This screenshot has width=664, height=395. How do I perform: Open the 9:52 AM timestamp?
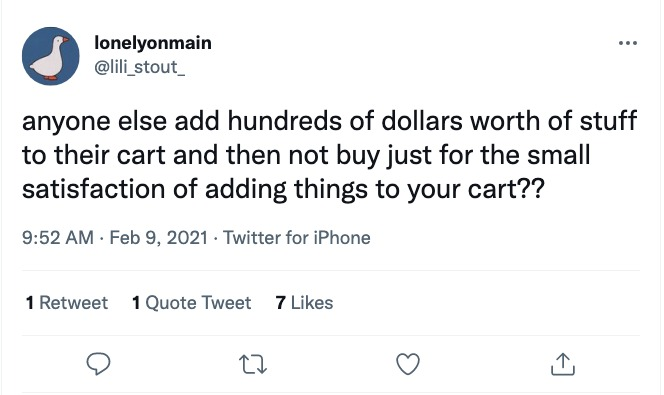pyautogui.click(x=58, y=238)
